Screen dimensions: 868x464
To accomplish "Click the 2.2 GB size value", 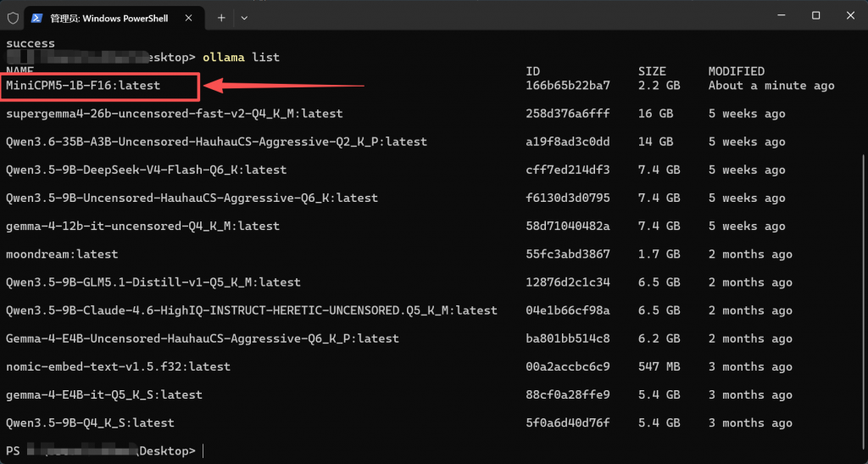I will 659,86.
